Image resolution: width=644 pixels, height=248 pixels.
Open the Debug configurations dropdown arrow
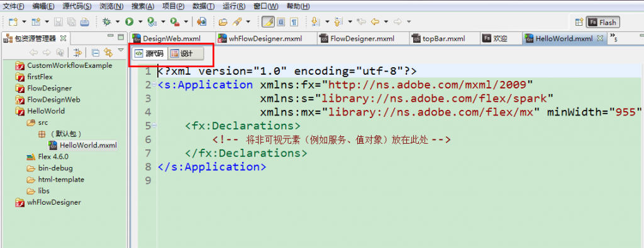[x=118, y=22]
